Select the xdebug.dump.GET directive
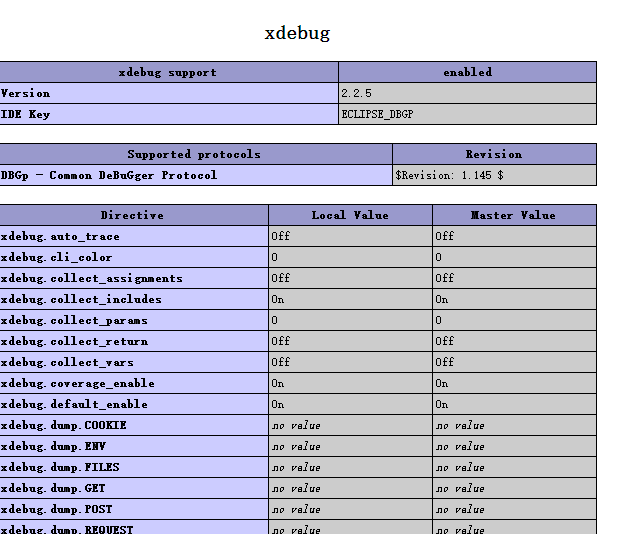Image resolution: width=620 pixels, height=534 pixels. point(53,488)
